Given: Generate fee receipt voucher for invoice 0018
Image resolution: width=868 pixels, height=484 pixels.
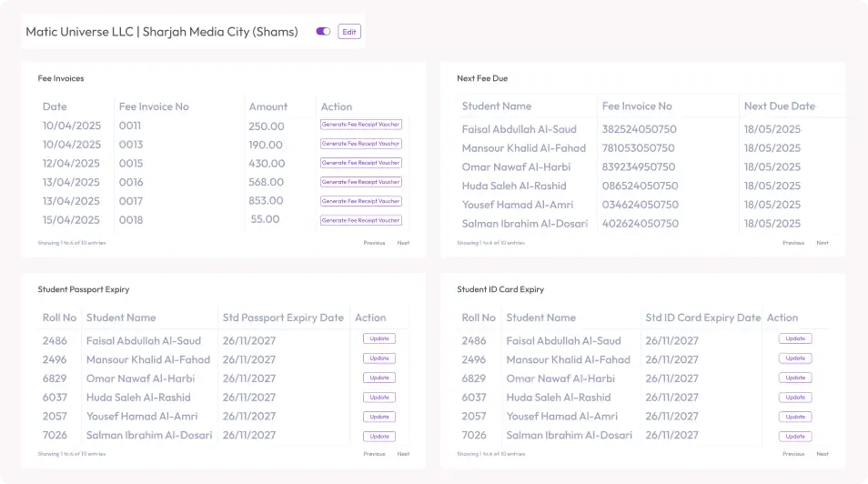Looking at the screenshot, I should pyautogui.click(x=360, y=220).
